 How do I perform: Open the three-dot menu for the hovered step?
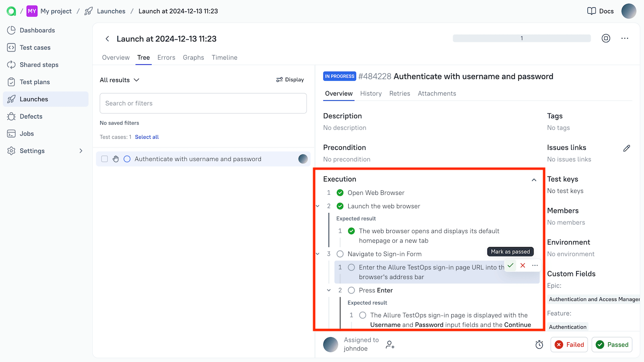(535, 266)
